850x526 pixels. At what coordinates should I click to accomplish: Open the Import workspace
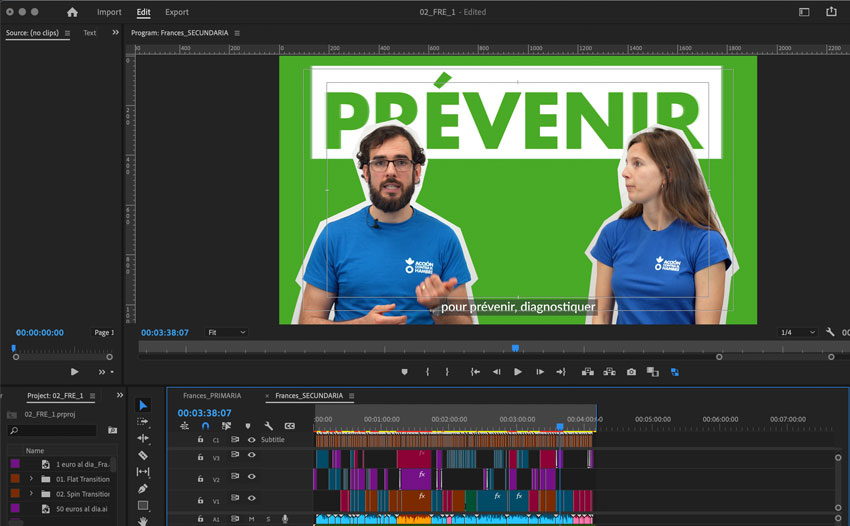point(109,12)
